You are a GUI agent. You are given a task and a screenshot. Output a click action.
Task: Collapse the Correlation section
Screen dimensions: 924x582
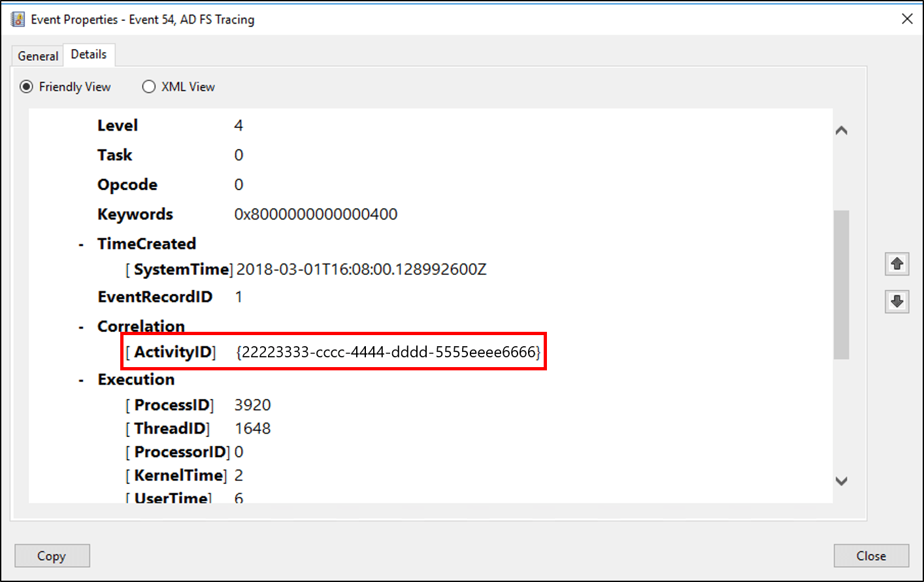click(x=80, y=326)
